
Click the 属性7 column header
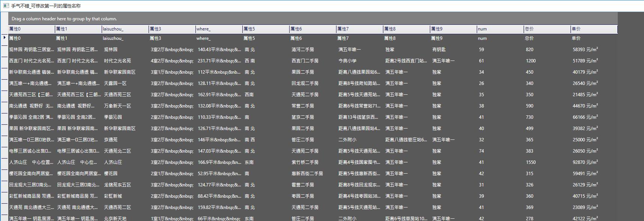[359, 29]
